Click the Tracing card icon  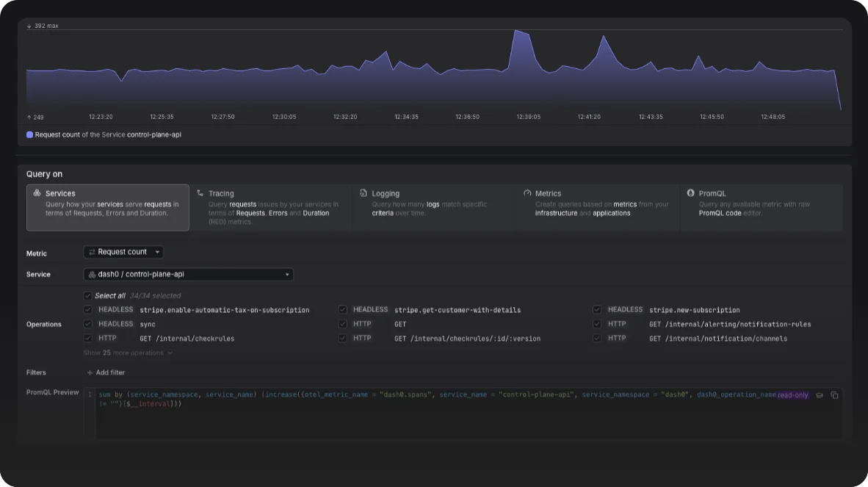pyautogui.click(x=200, y=193)
